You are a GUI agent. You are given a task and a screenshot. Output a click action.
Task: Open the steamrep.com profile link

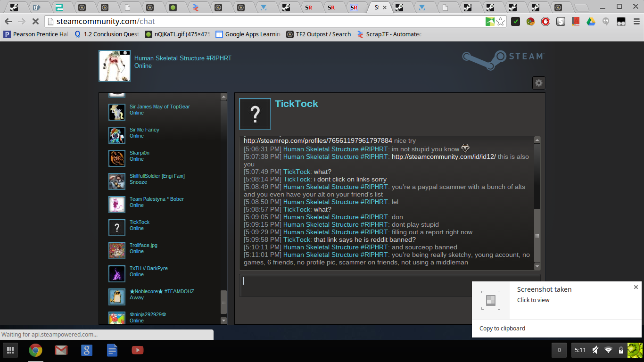(x=318, y=141)
